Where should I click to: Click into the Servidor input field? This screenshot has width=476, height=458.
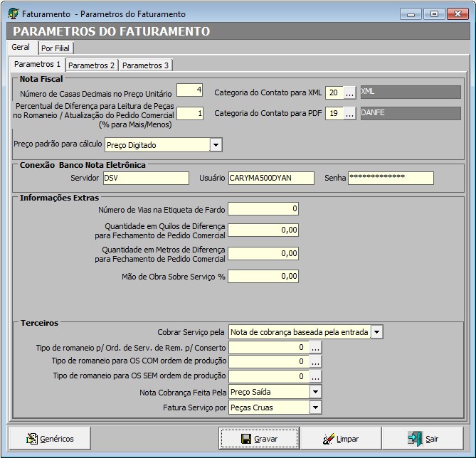(146, 178)
